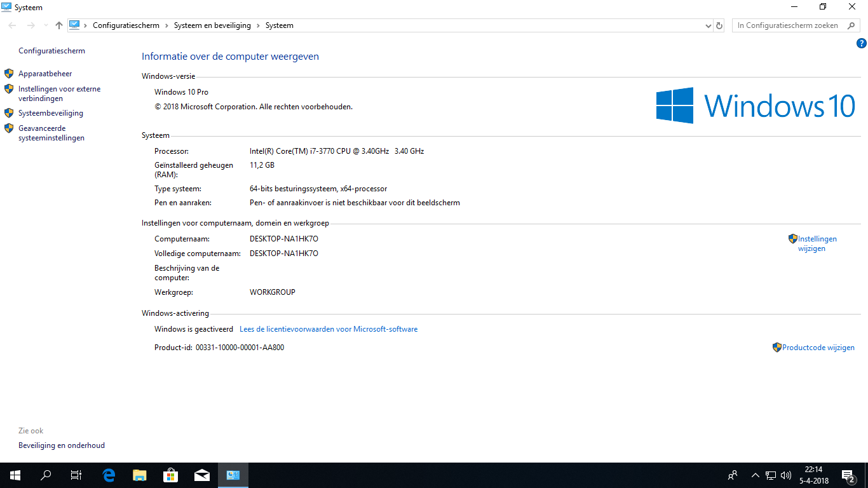Click the shield icon beside Systeembeveiliging
This screenshot has height=488, width=868.
pyautogui.click(x=9, y=113)
